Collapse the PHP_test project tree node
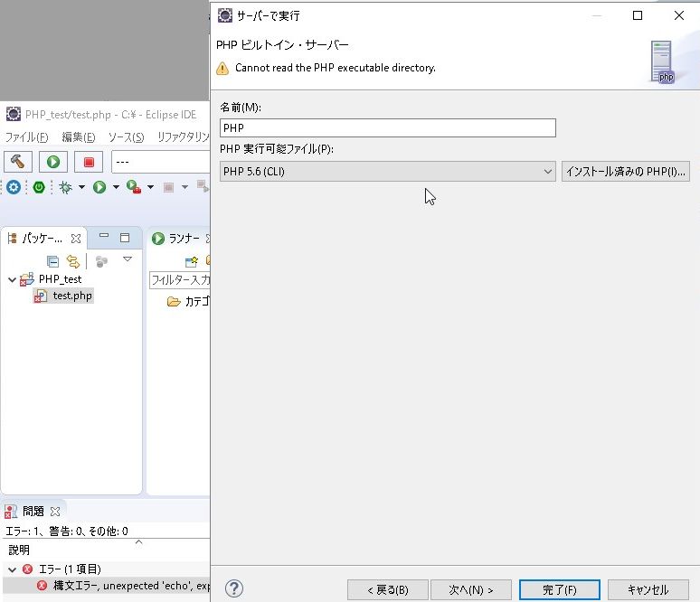Image resolution: width=700 pixels, height=602 pixels. pos(12,279)
